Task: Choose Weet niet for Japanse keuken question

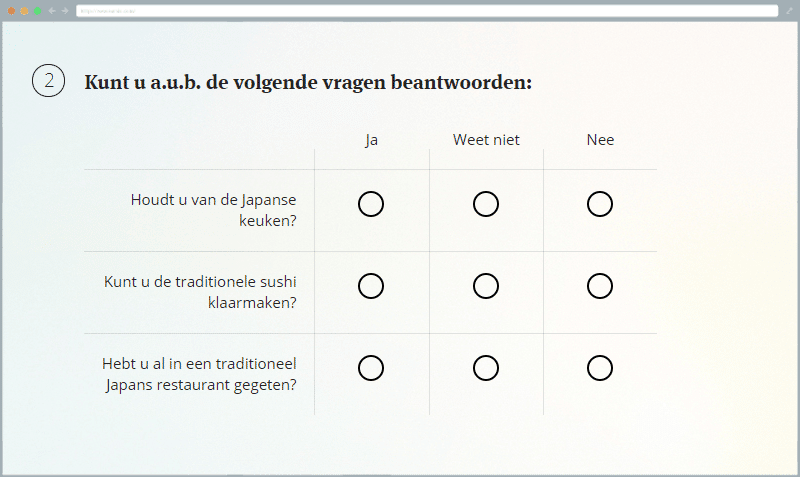Action: coord(486,204)
